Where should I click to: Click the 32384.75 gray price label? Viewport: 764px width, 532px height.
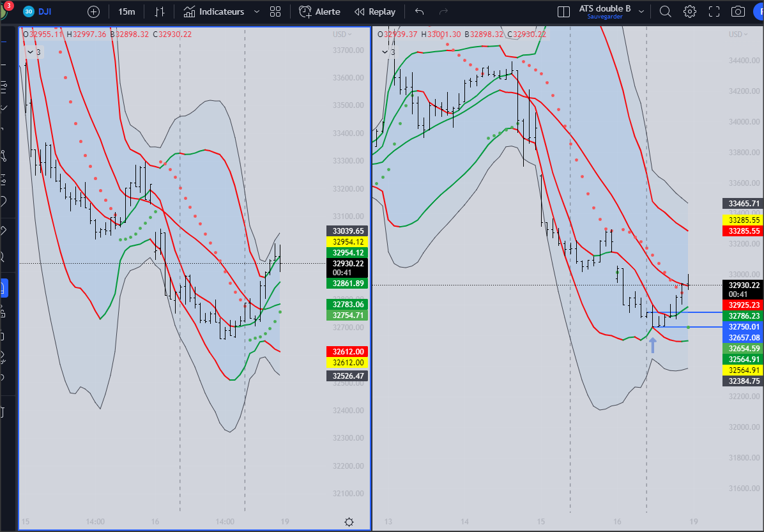click(744, 381)
